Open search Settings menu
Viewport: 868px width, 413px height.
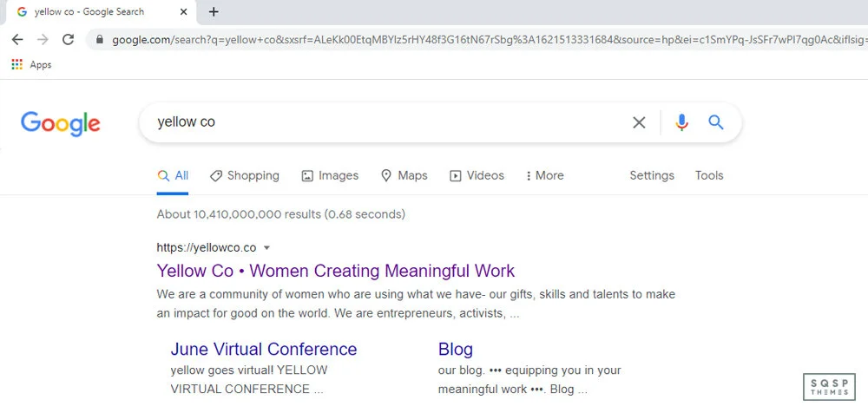point(652,176)
